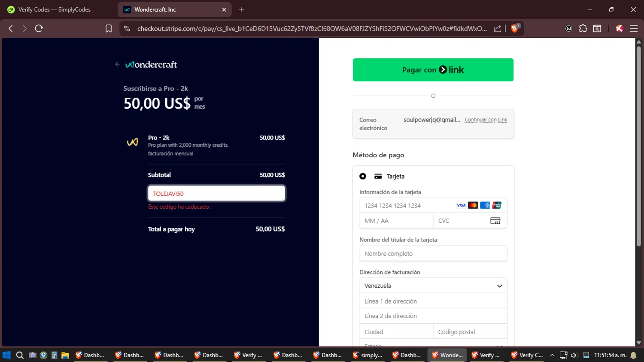Open the extensions puzzle icon
The height and width of the screenshot is (362, 644).
[x=583, y=28]
